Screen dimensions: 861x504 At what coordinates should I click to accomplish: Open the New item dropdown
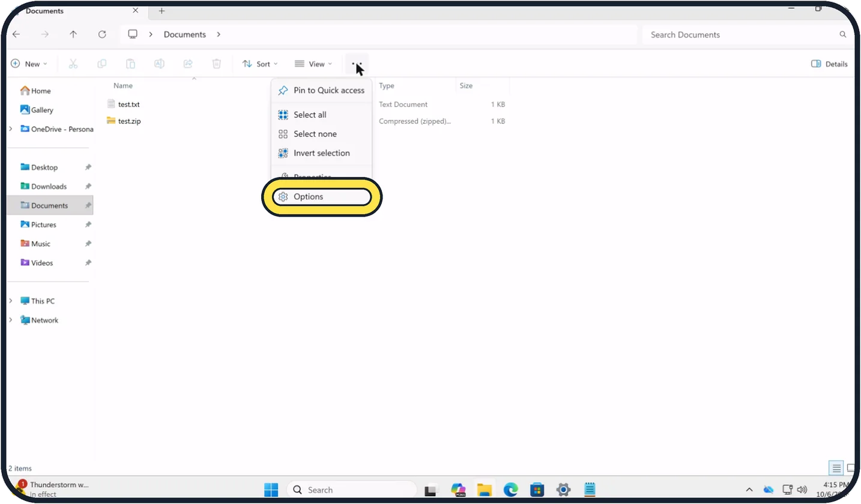tap(29, 64)
